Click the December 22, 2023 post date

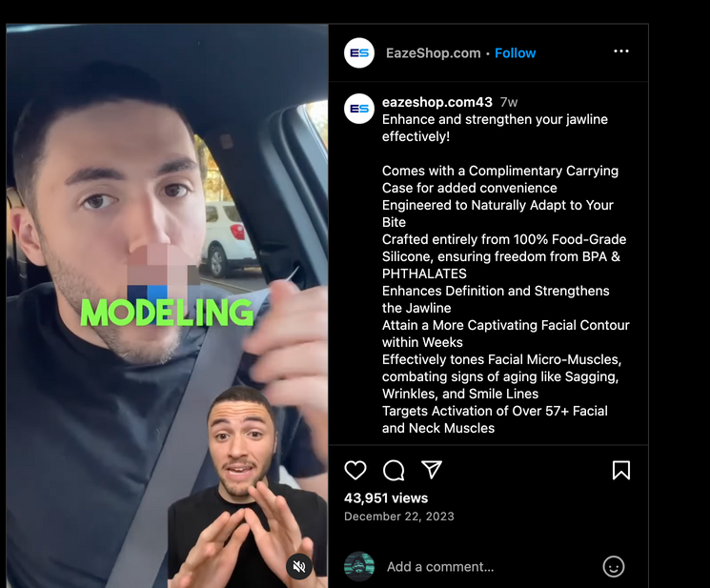coord(399,517)
